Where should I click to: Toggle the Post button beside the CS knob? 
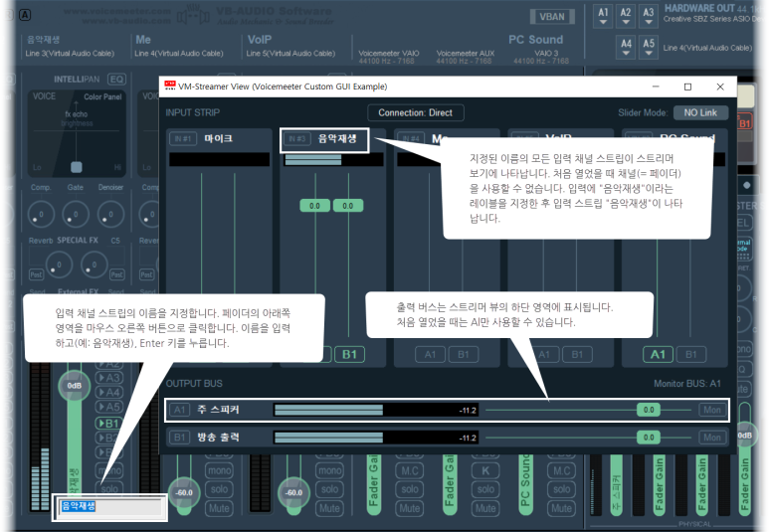pyautogui.click(x=116, y=274)
